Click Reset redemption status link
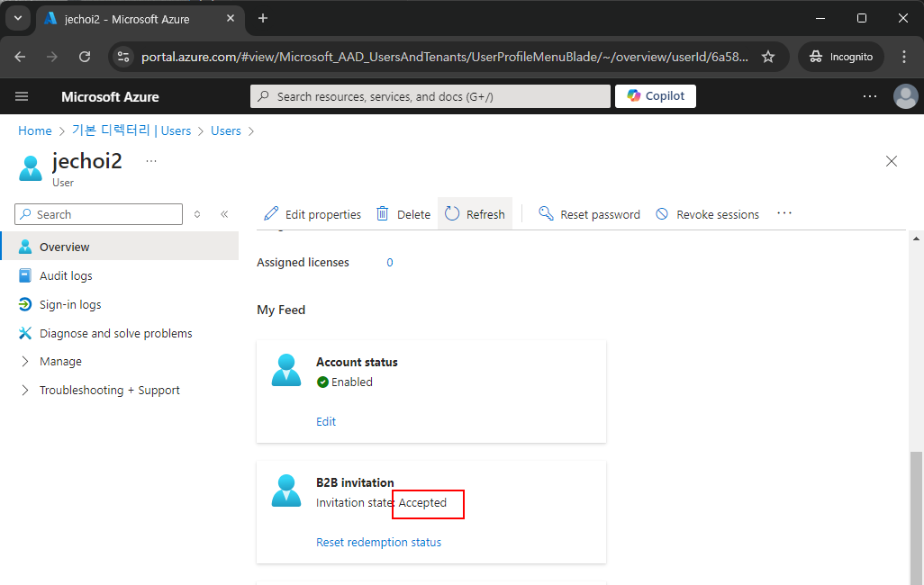This screenshot has height=585, width=924. tap(378, 542)
